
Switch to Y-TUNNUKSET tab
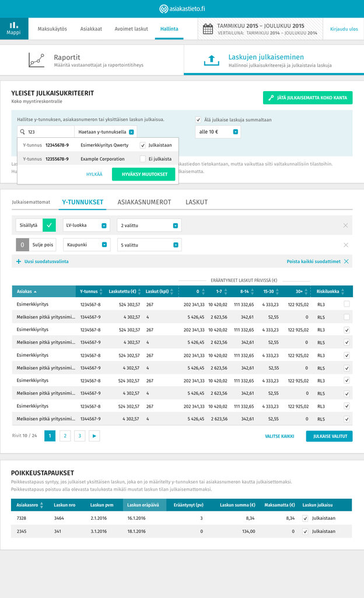(83, 202)
